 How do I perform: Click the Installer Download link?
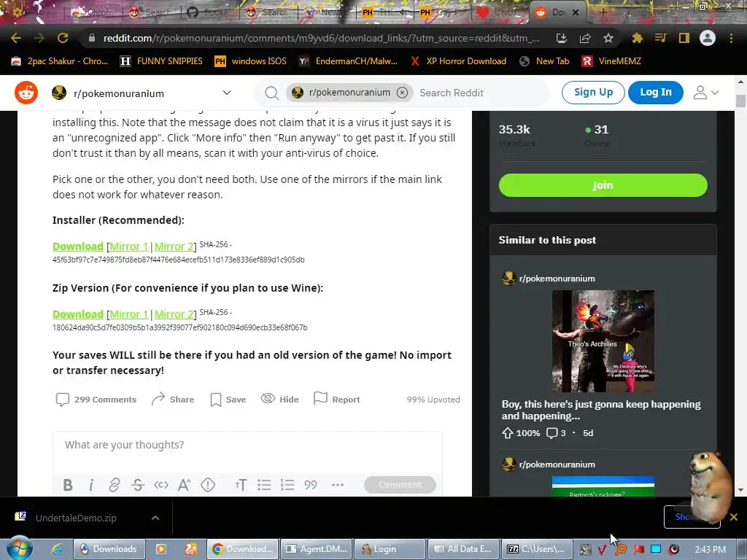pos(77,246)
